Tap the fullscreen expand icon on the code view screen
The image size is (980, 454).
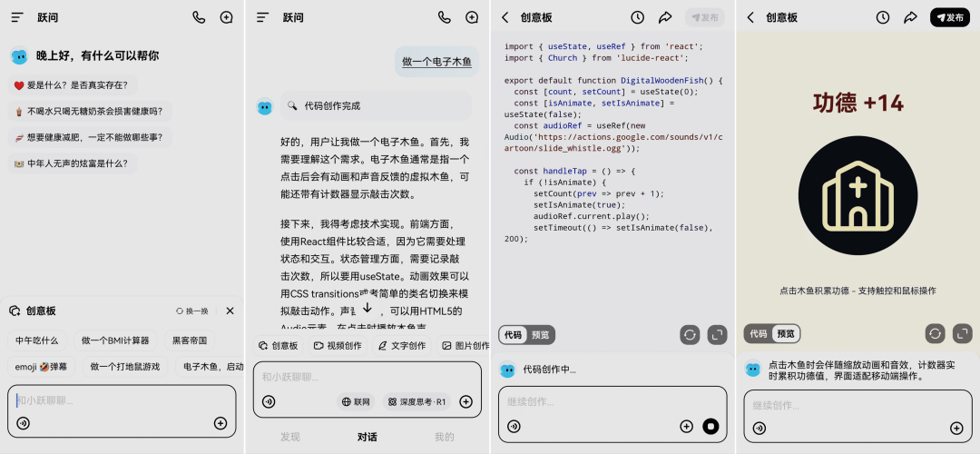point(718,334)
